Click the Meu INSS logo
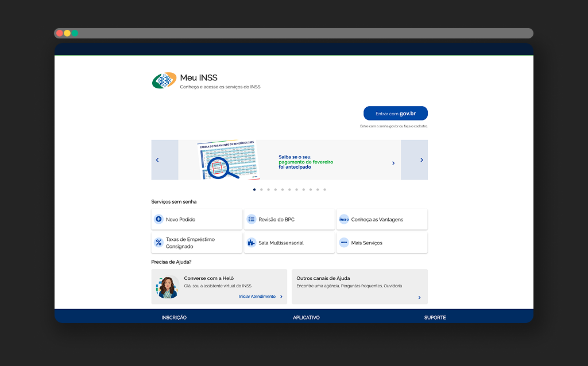The image size is (588, 366). tap(164, 81)
